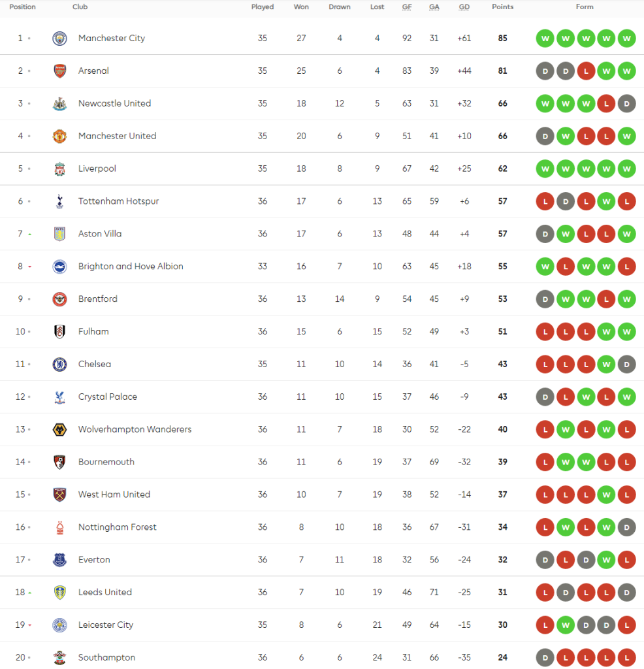Sort table by GD column header
Screen dimensions: 644x669
(464, 7)
